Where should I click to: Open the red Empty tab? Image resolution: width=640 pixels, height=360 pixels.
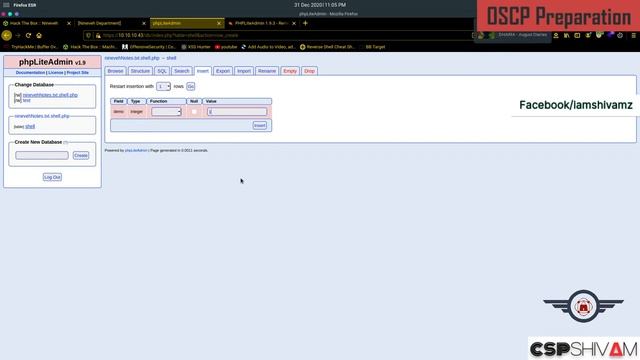coord(290,71)
